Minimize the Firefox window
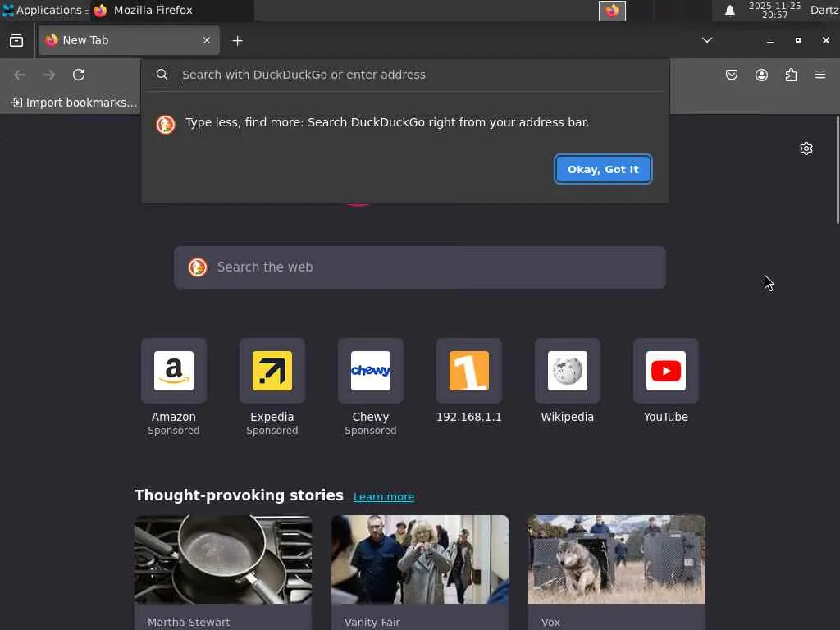The height and width of the screenshot is (630, 840). [769, 41]
